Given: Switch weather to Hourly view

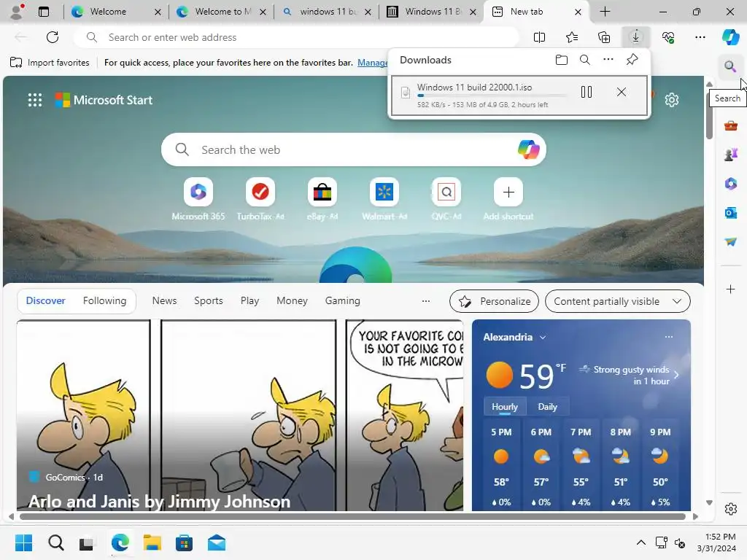Looking at the screenshot, I should (505, 407).
